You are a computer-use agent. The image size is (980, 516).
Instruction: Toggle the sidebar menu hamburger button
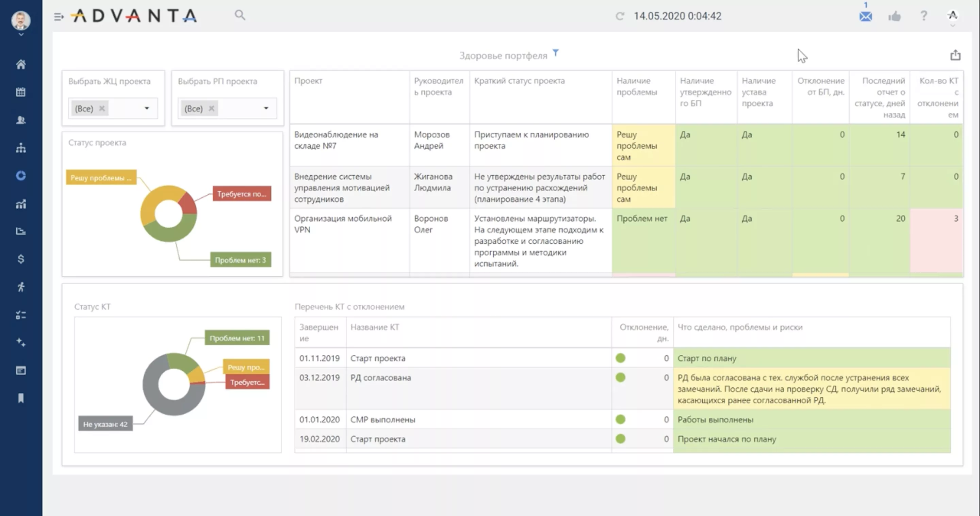59,17
